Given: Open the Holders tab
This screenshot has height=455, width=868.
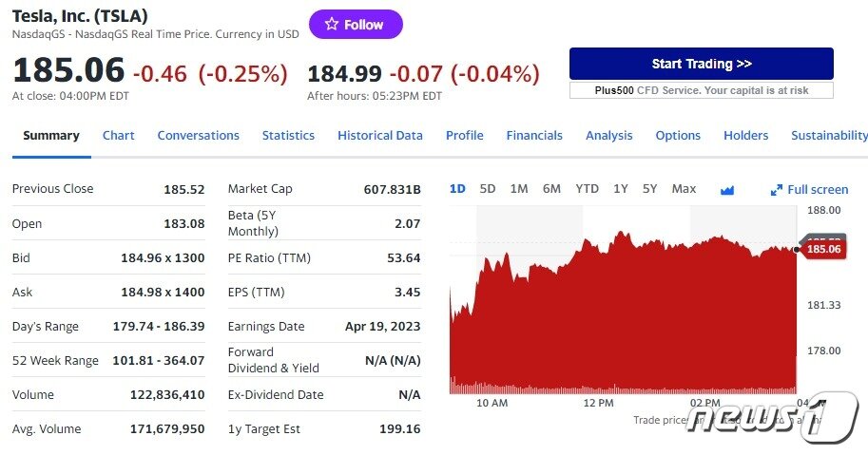Looking at the screenshot, I should [746, 136].
